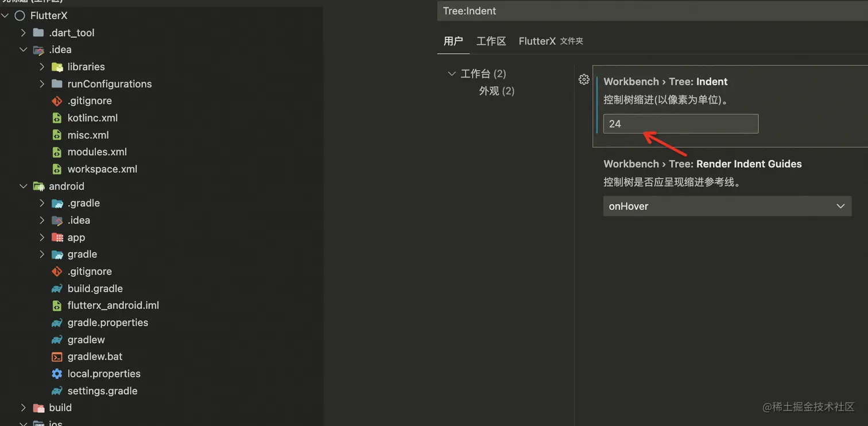Click the FlutterX root folder label

tap(49, 16)
